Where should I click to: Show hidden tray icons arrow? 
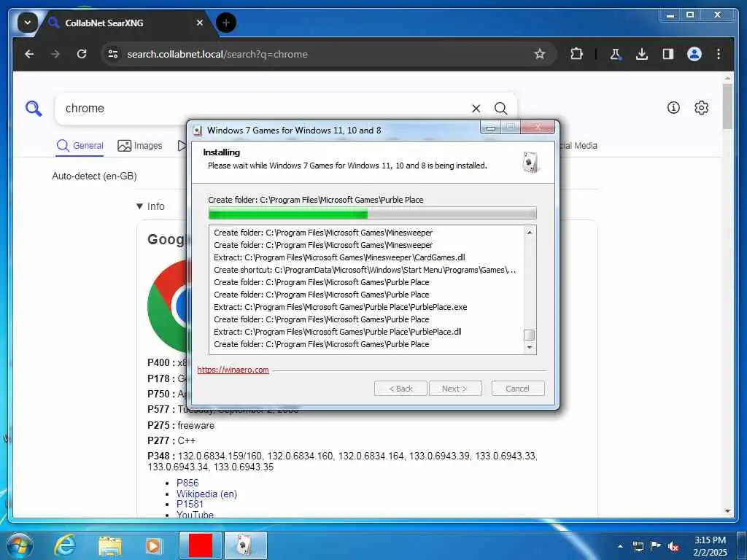pos(620,545)
